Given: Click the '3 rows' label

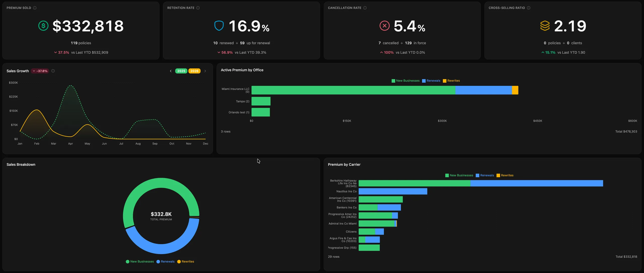Looking at the screenshot, I should coord(226,131).
